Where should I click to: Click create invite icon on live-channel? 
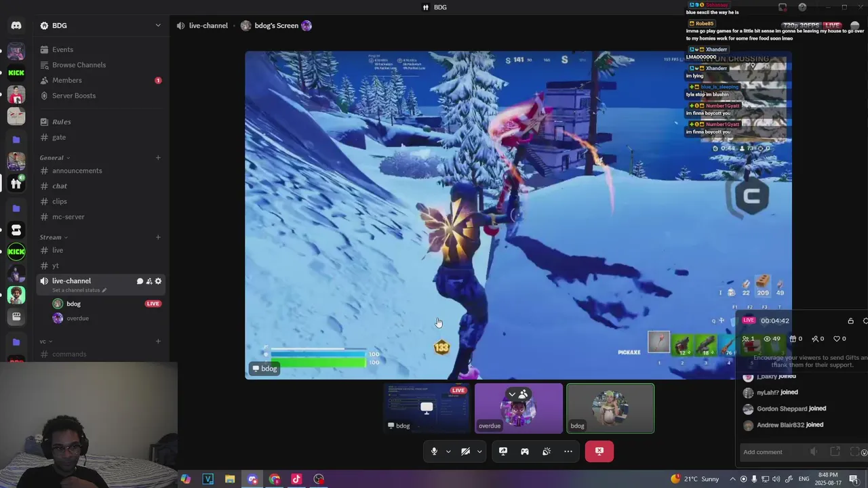click(149, 281)
